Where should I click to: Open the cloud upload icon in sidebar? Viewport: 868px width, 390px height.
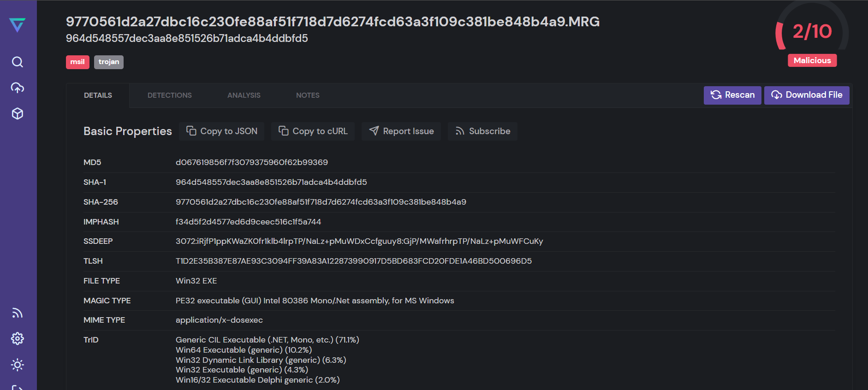pos(18,88)
